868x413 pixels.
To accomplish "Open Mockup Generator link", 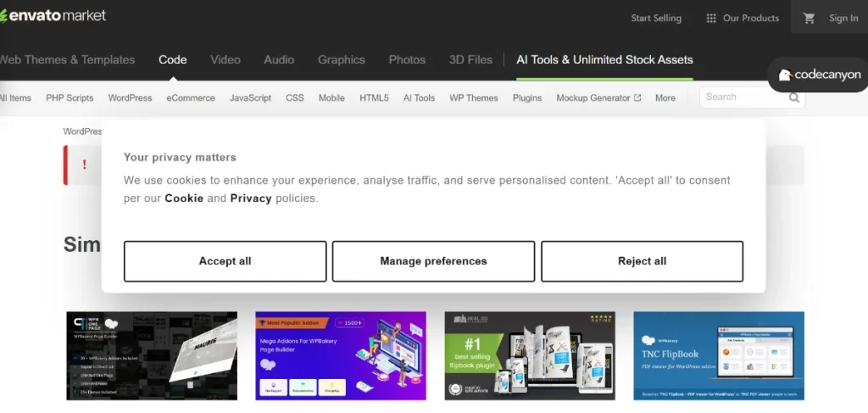I will click(593, 98).
